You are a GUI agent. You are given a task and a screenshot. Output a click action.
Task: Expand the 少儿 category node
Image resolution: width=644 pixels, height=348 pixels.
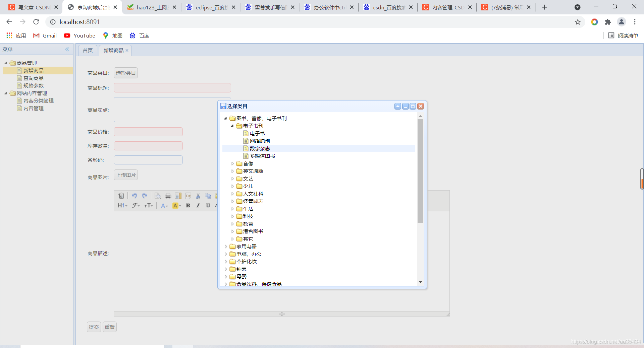(x=232, y=186)
